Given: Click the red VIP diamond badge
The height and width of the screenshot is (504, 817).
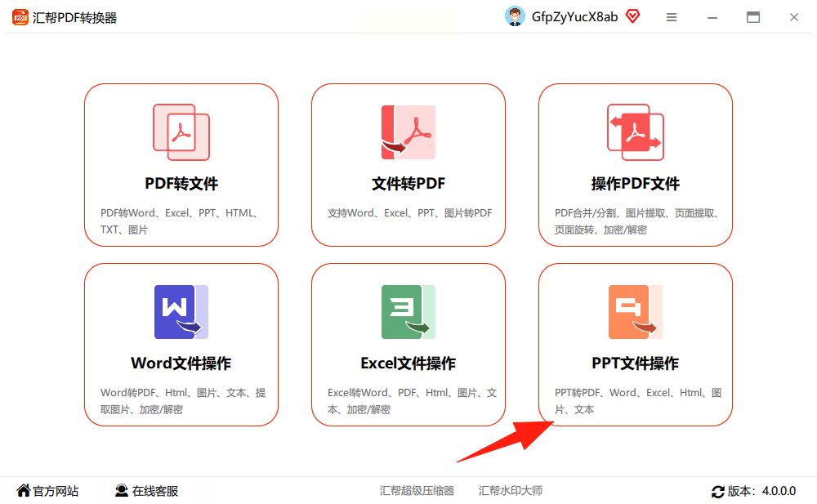Looking at the screenshot, I should 632,16.
